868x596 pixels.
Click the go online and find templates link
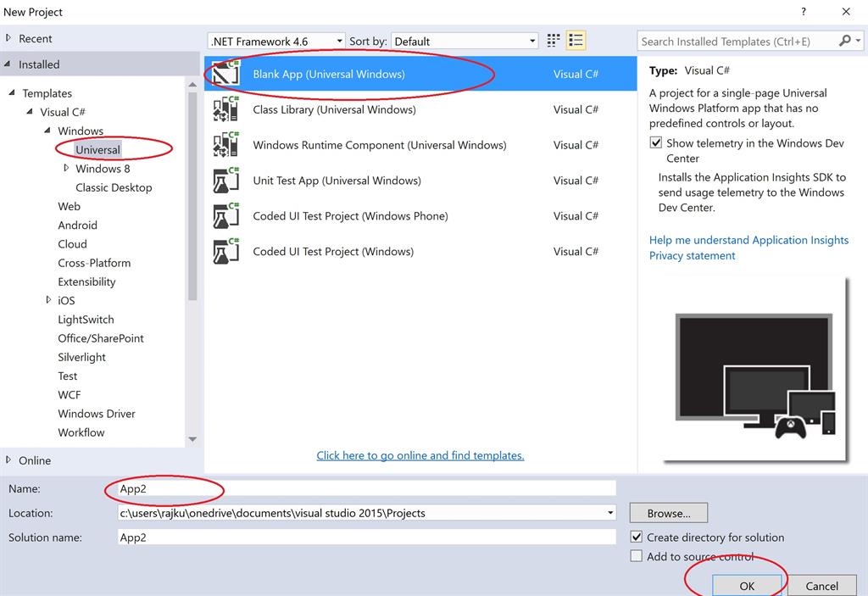pos(420,455)
